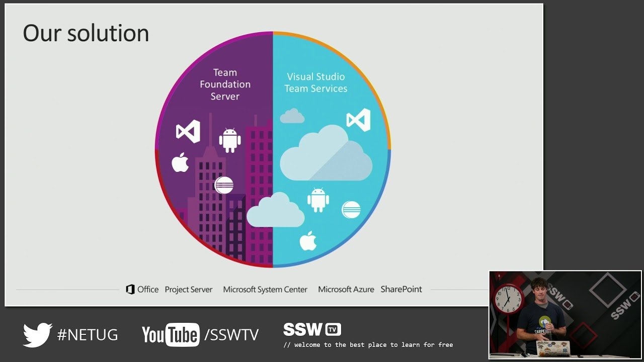Click the Team Foundation Server heading

[225, 84]
